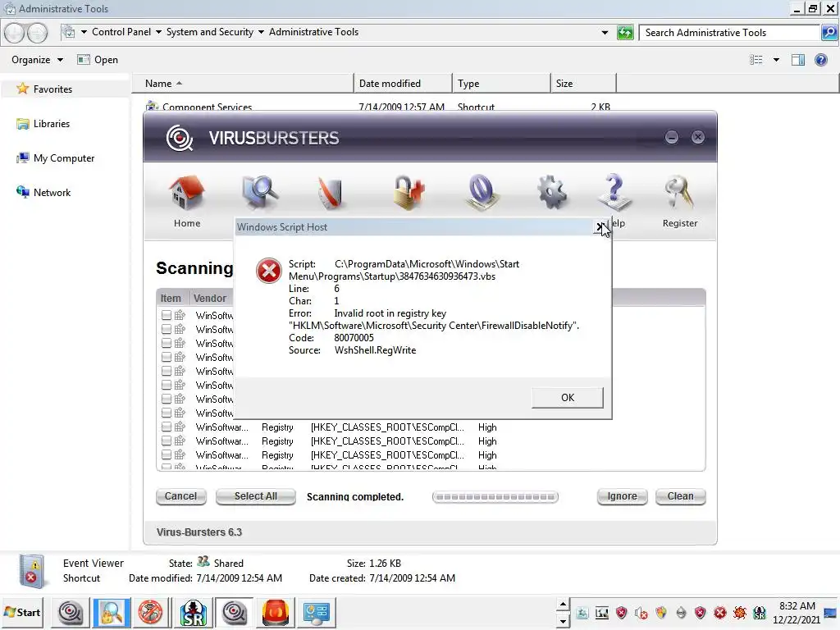Screen dimensions: 840x630
Task: Click the control panel monitor taskbar icon
Action: point(316,612)
